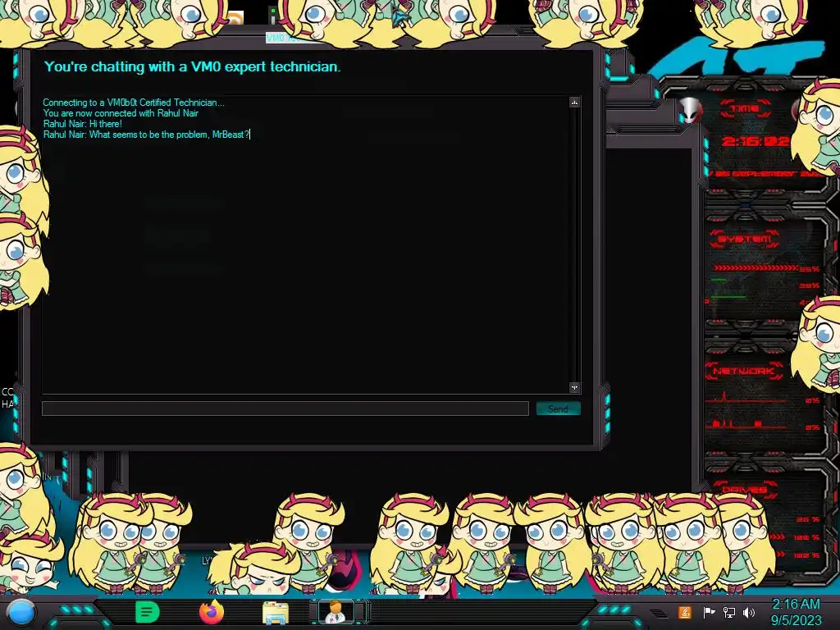
Task: Open File Explorer from the taskbar
Action: coord(276,613)
